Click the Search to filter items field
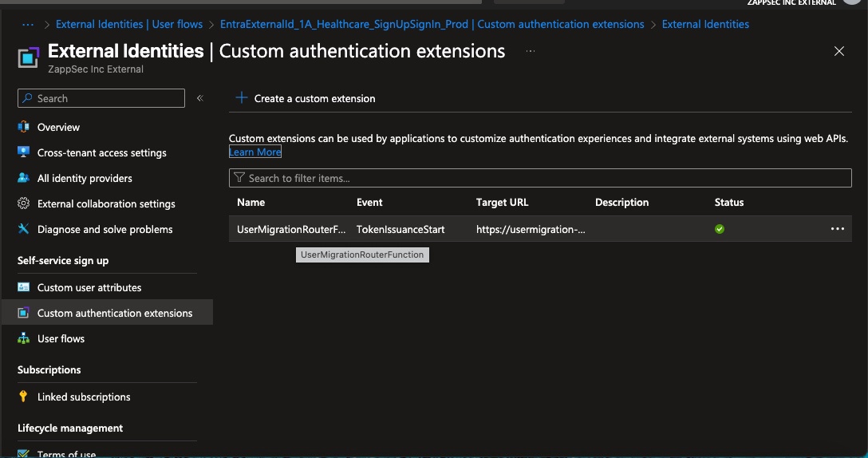The height and width of the screenshot is (458, 868). pyautogui.click(x=540, y=178)
